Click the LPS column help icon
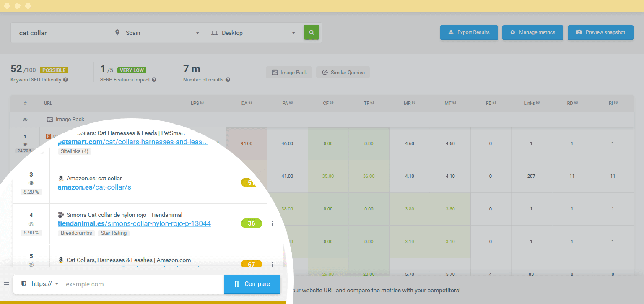The height and width of the screenshot is (304, 644). click(202, 103)
